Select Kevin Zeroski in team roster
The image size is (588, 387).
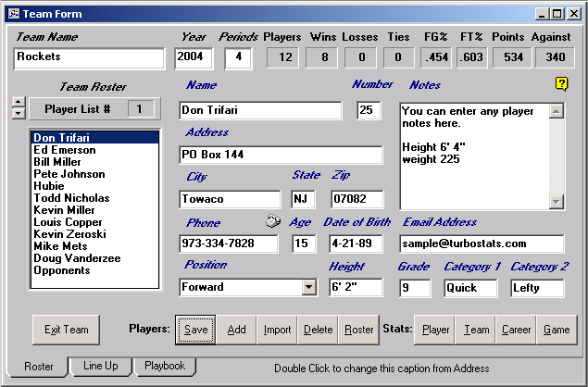94,234
